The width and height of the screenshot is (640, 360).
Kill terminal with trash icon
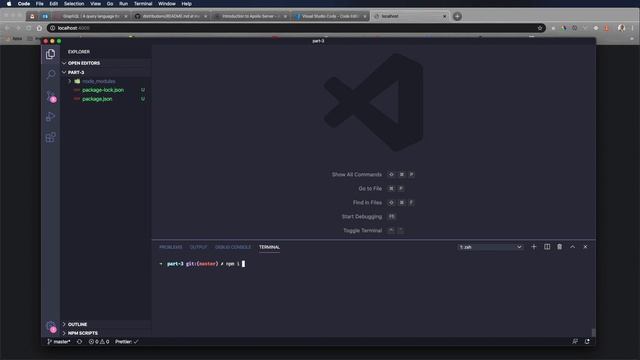click(560, 247)
